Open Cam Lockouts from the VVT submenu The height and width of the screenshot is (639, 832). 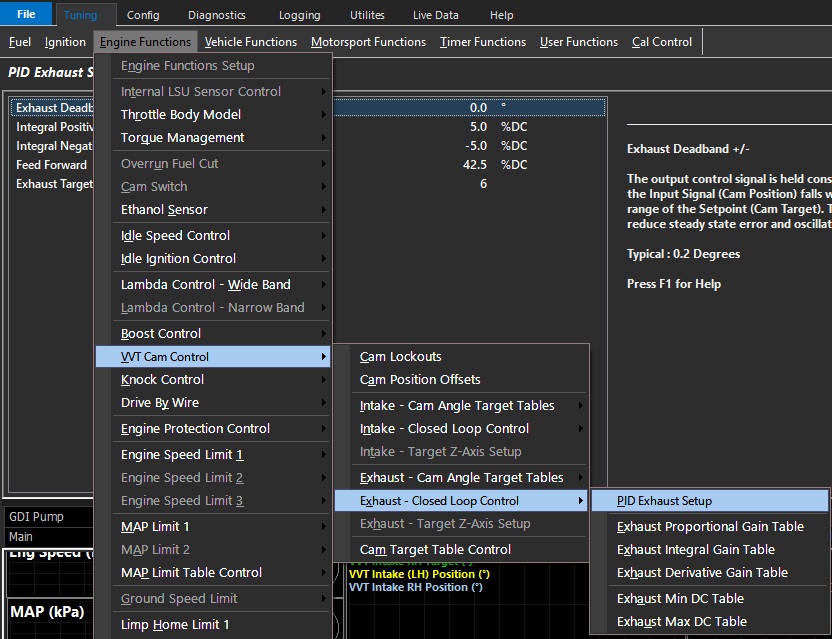(x=462, y=357)
